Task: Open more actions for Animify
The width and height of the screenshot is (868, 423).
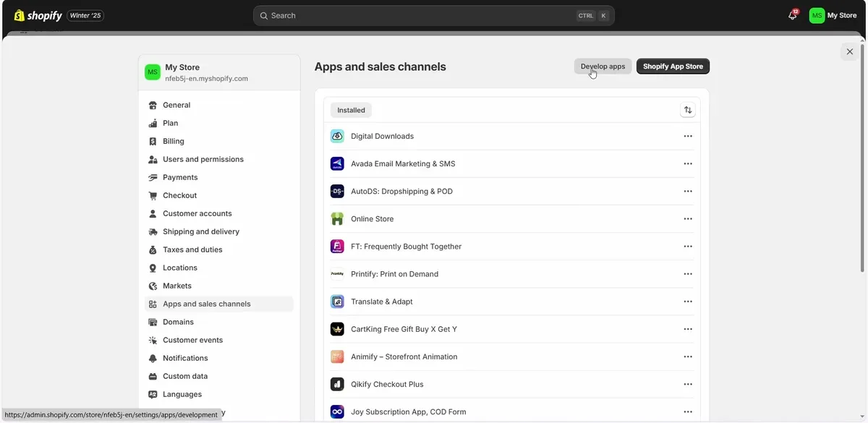Action: (688, 356)
